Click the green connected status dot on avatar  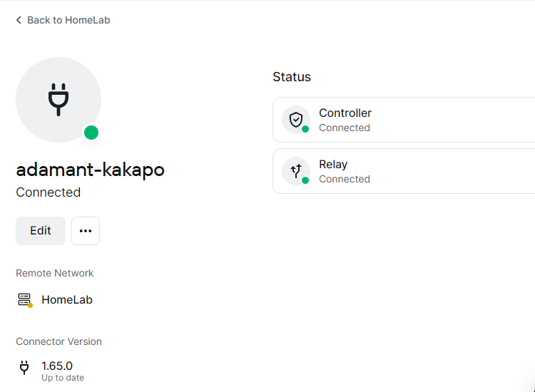pos(91,132)
